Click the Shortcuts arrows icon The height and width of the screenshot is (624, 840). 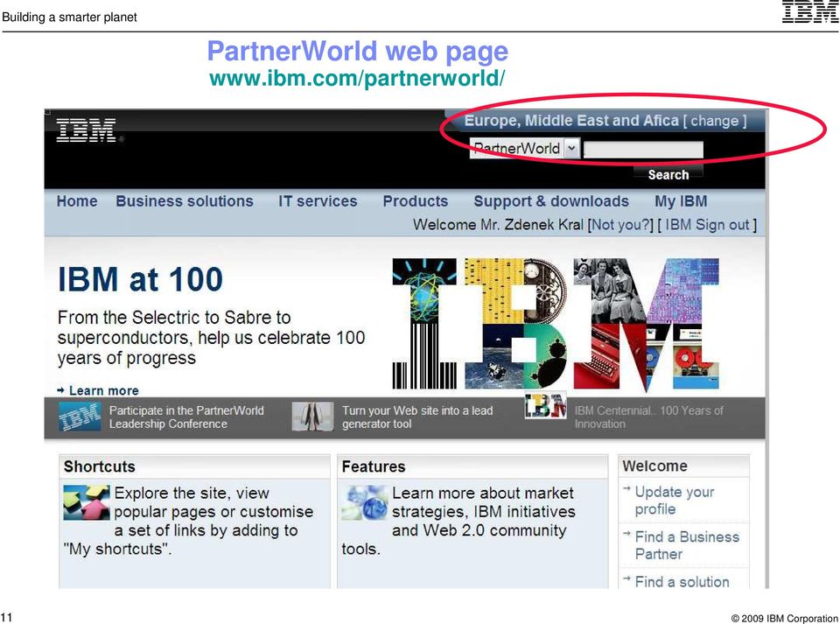coord(87,502)
